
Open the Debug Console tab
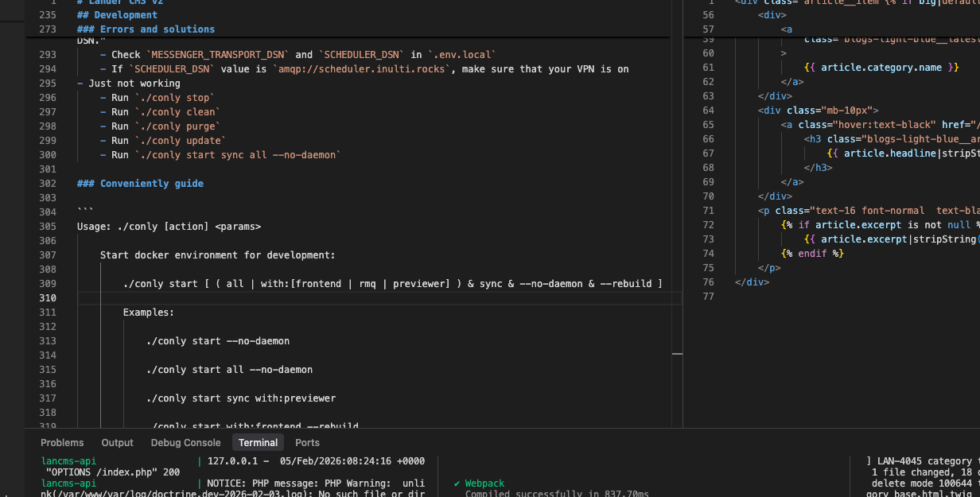[185, 443]
